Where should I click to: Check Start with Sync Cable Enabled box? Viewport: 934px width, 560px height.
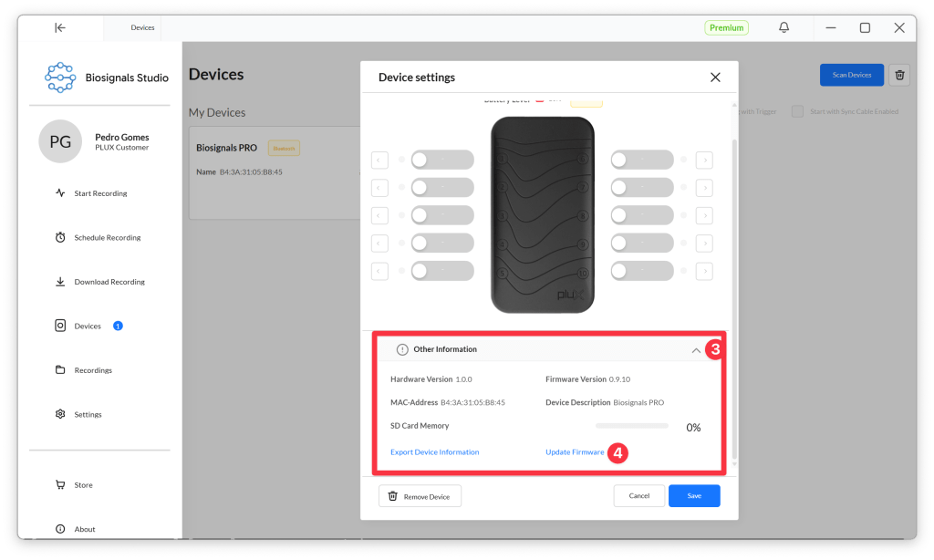coord(797,111)
